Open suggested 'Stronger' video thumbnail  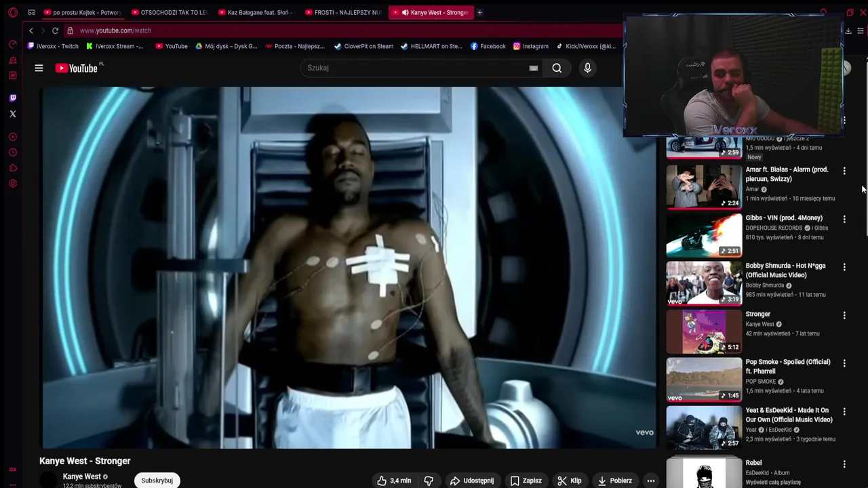(704, 331)
